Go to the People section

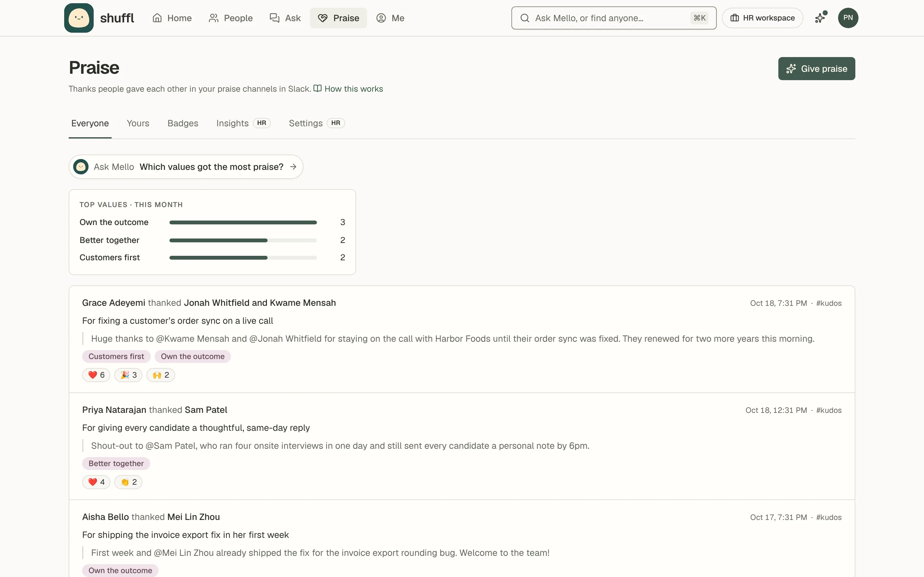[x=231, y=18]
